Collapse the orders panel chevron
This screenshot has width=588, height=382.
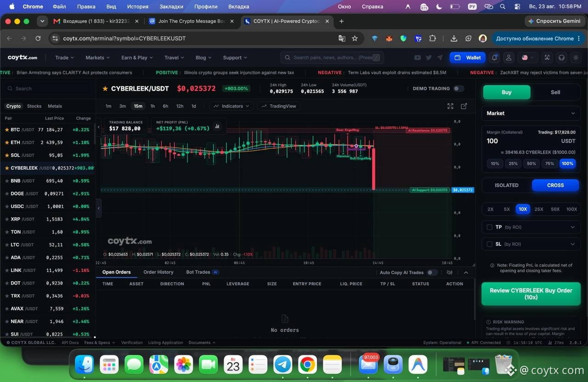(466, 272)
